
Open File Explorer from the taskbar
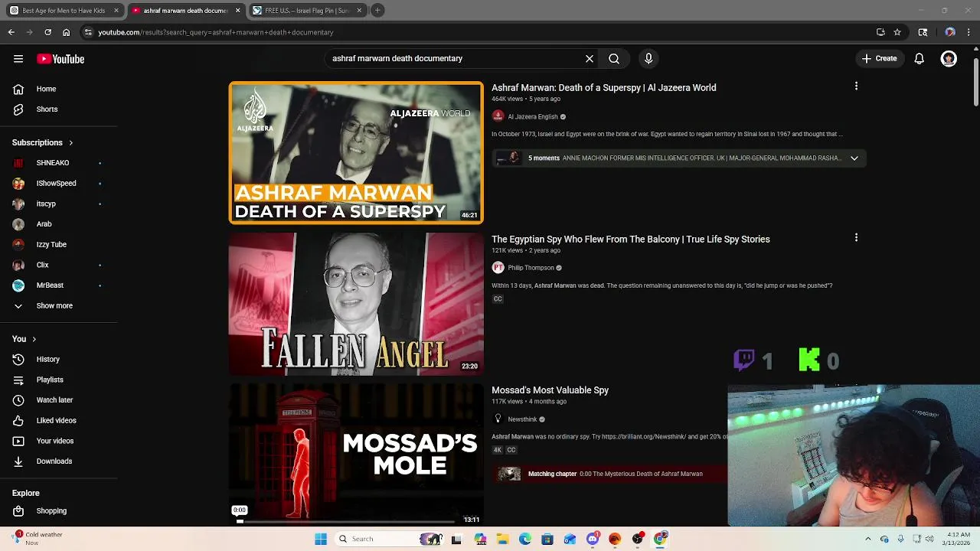click(502, 539)
